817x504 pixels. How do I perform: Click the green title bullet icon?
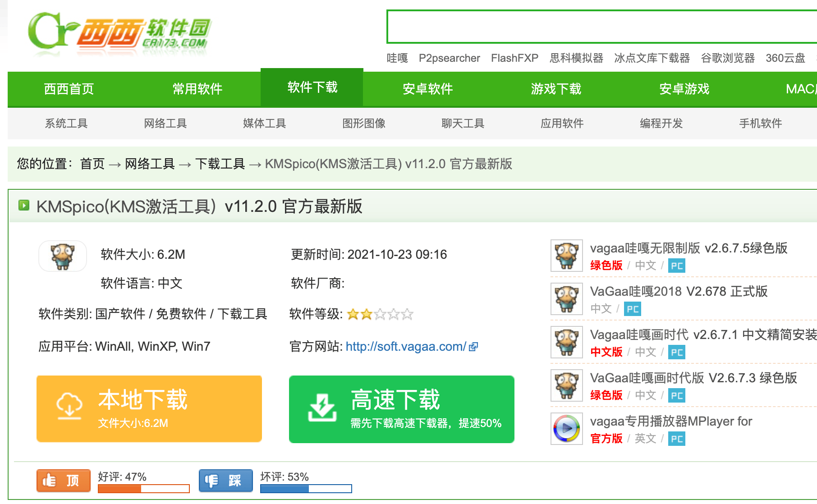[x=24, y=206]
